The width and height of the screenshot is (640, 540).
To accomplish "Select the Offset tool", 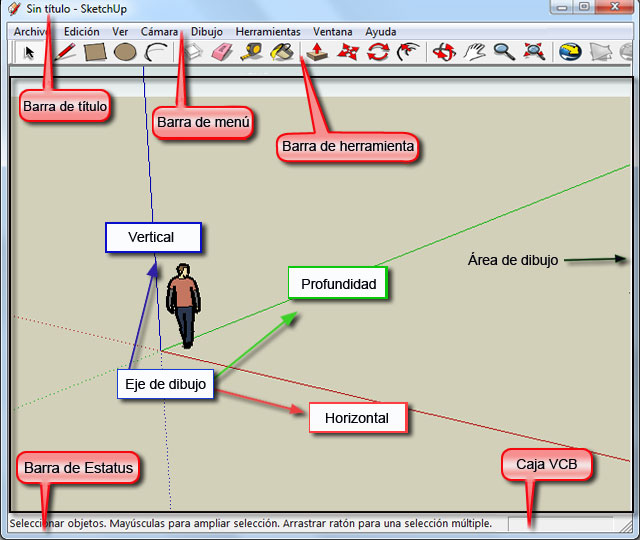I will click(408, 52).
